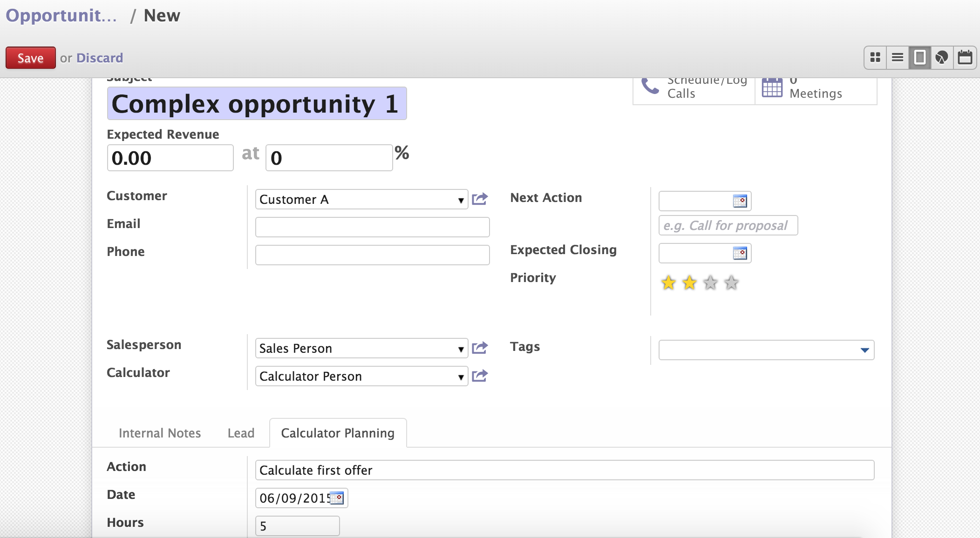980x538 pixels.
Task: Click the Complex opportunity 1 subject field
Action: pyautogui.click(x=257, y=103)
